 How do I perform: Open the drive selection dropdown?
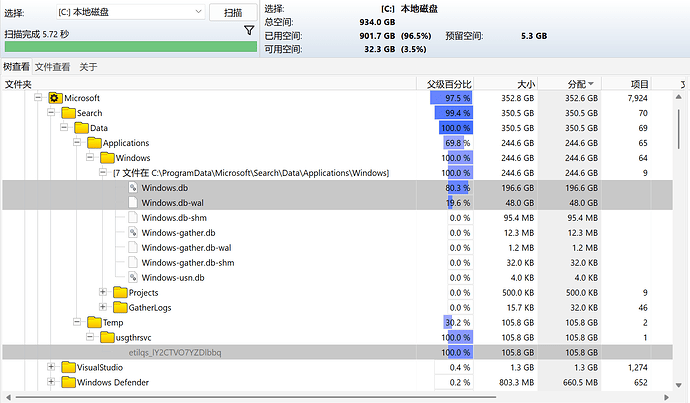click(x=131, y=12)
